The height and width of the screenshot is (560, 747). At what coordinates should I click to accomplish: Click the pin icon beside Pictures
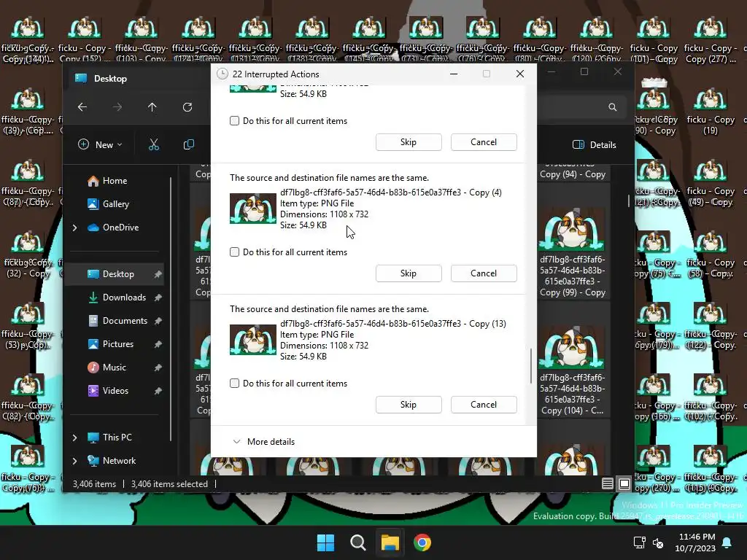coord(158,344)
